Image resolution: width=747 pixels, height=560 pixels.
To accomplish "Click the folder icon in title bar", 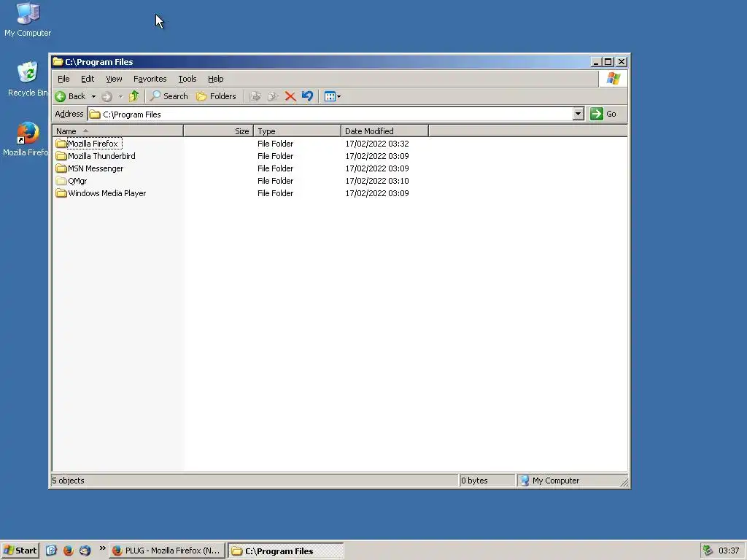I will click(x=58, y=61).
